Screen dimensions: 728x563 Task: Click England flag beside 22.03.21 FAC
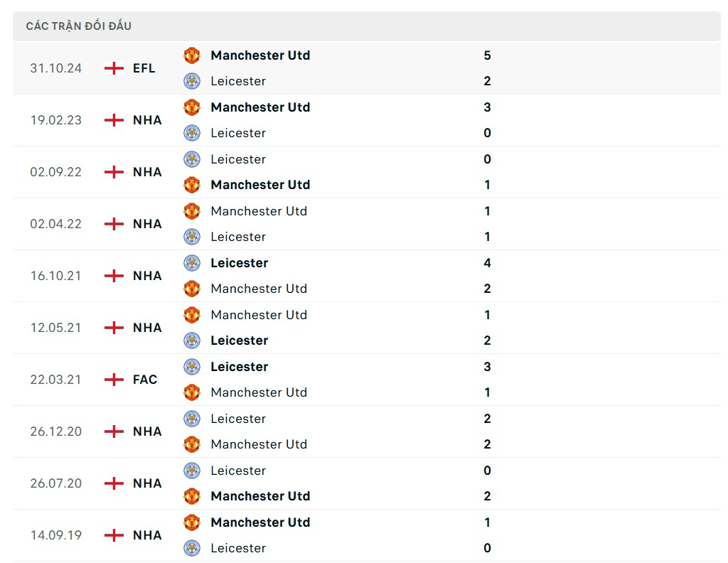[114, 380]
